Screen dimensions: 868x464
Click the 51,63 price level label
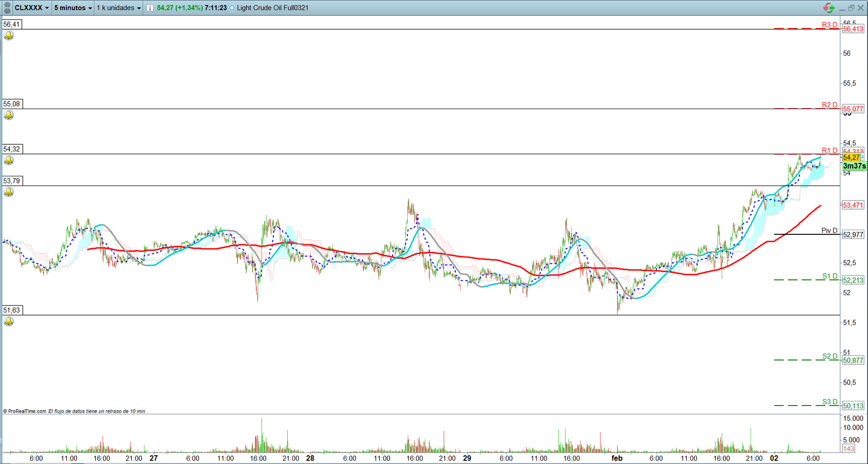(12, 310)
